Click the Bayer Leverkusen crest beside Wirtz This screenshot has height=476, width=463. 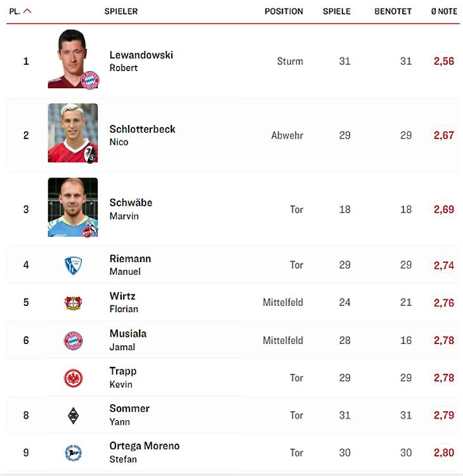[x=73, y=303]
